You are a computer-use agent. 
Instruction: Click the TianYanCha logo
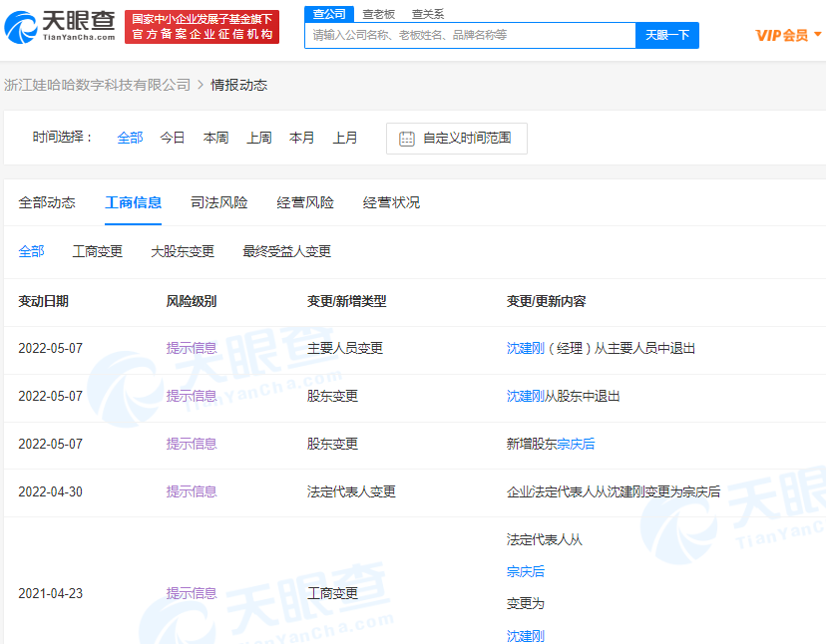(x=60, y=26)
